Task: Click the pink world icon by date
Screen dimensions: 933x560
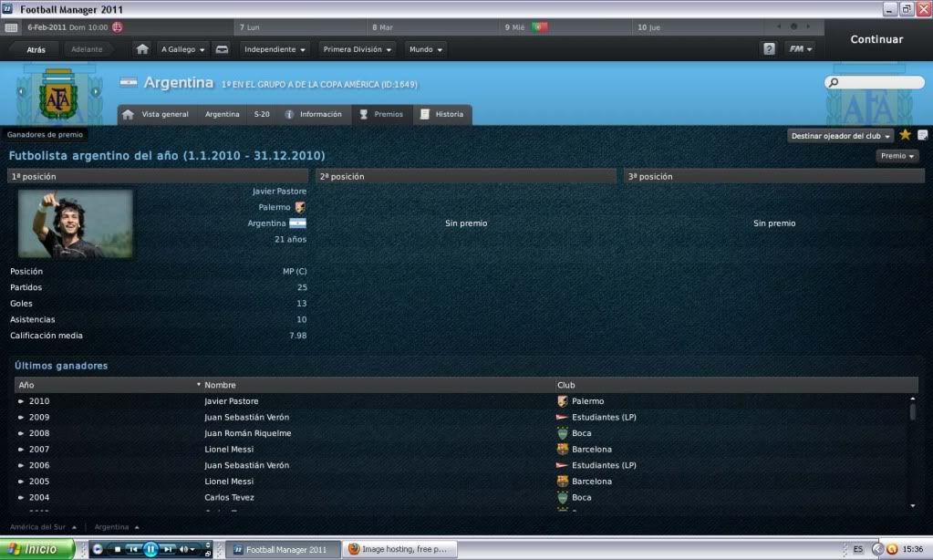Action: tap(118, 26)
